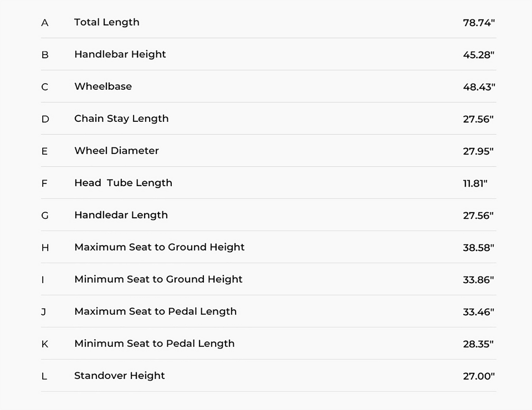Click the Handledar Length label
Image resolution: width=532 pixels, height=410 pixels.
click(121, 215)
